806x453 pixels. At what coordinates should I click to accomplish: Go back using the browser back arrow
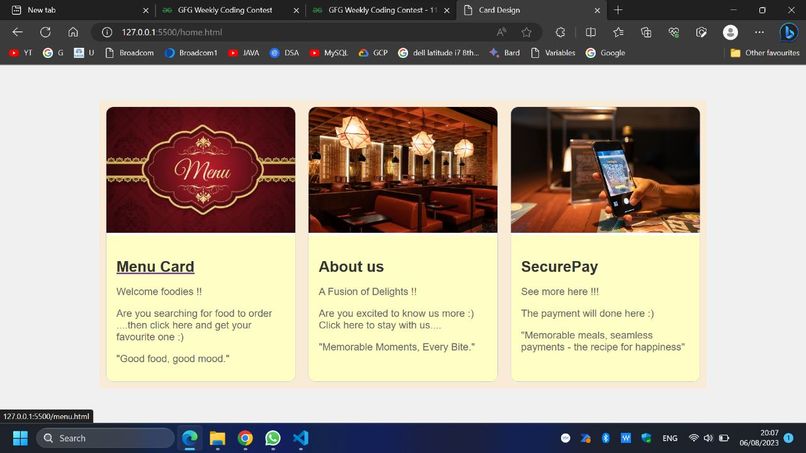[x=17, y=32]
